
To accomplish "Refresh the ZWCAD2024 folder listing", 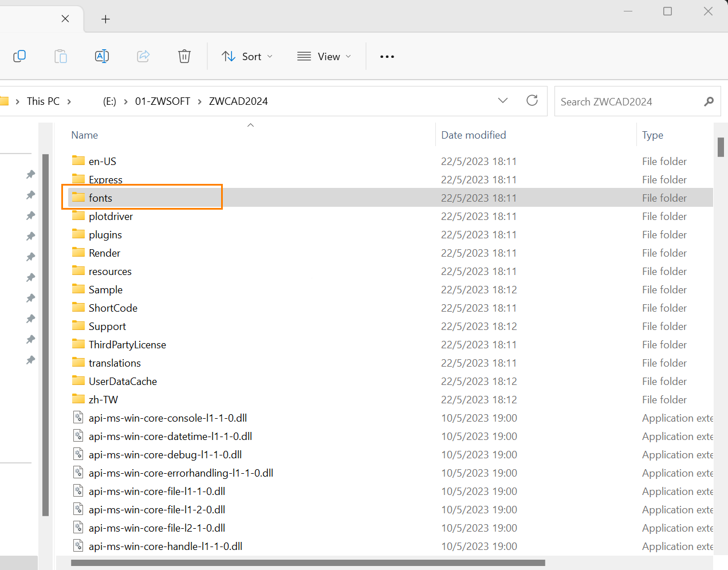I will [x=532, y=101].
